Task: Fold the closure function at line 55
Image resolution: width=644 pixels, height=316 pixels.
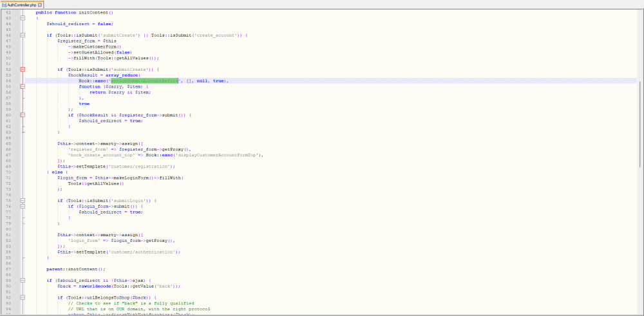Action: [21, 86]
